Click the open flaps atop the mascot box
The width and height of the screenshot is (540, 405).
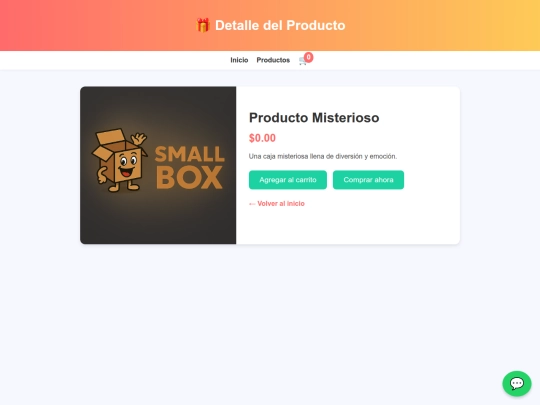tap(110, 137)
